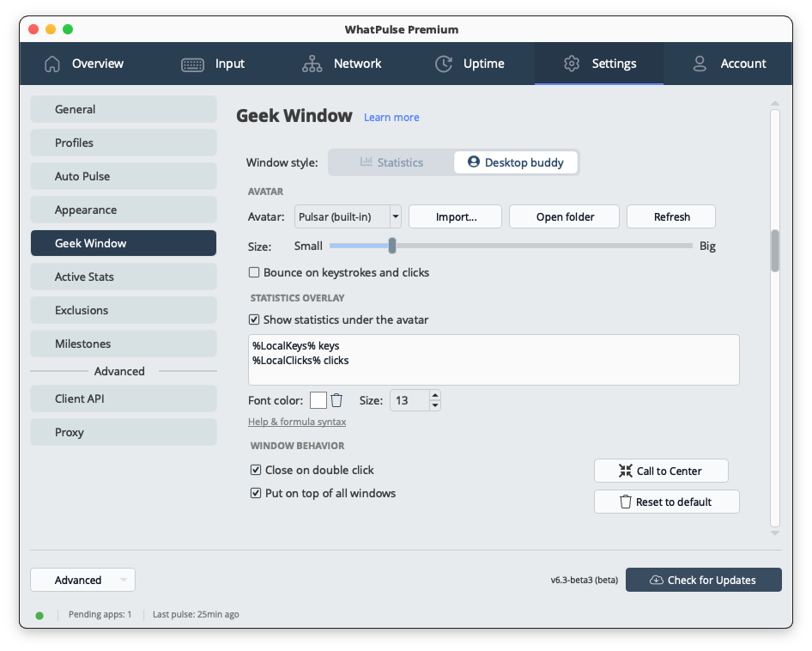Screen dimensions: 812x651
Task: Click Last pulse: 25min ago status text
Action: coord(196,615)
